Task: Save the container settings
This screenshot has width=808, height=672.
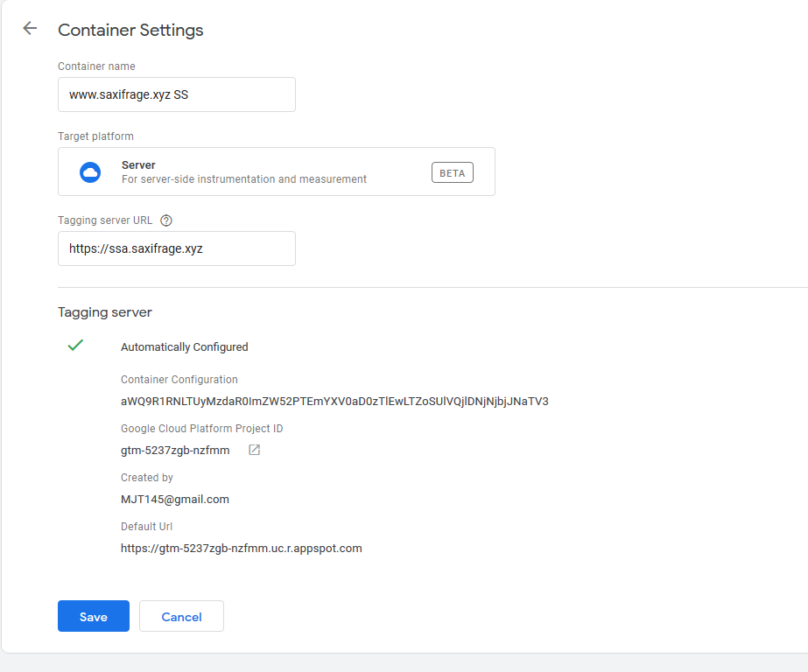Action: coord(94,616)
